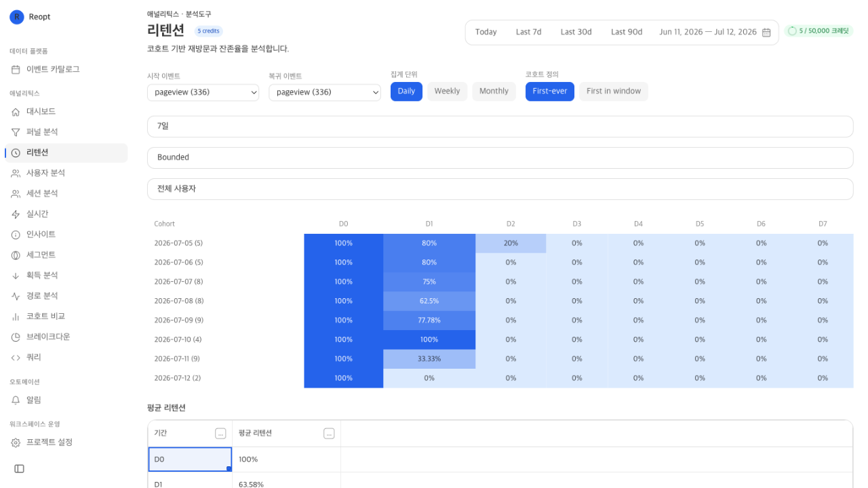868x488 pixels.
Task: Select the Today date preset
Action: tap(486, 33)
